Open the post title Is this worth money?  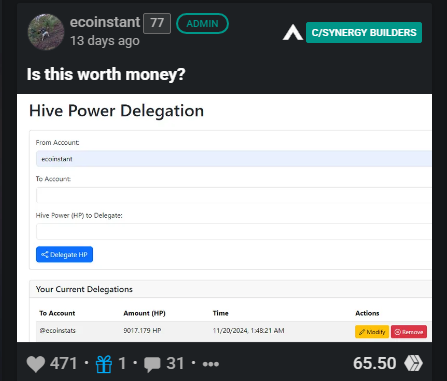tap(106, 74)
